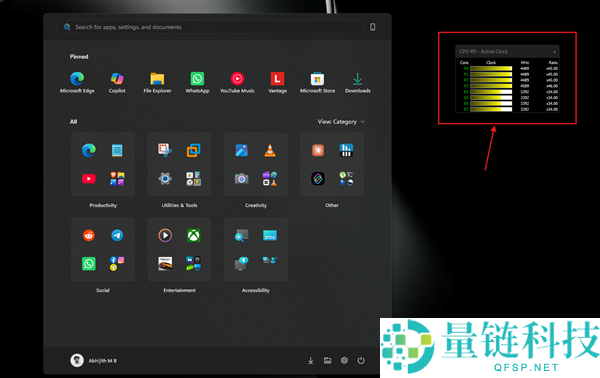Expand Creativity group small icon cluster
Image resolution: width=600 pixels, height=378 pixels.
tap(270, 179)
